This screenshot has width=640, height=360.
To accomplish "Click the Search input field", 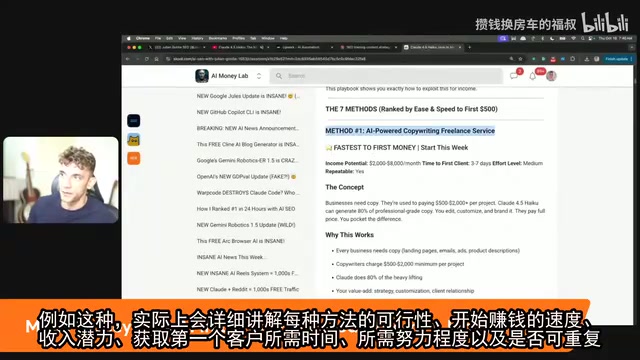I will (x=386, y=76).
